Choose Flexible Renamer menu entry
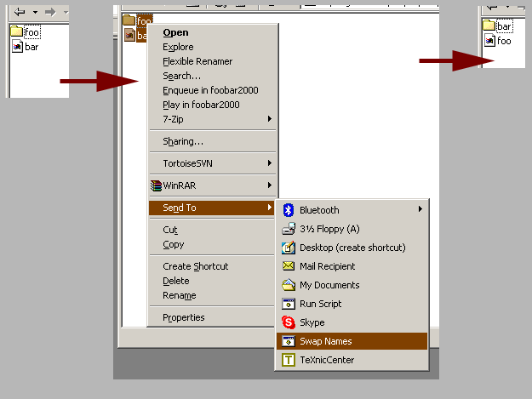This screenshot has width=532, height=399. point(197,61)
